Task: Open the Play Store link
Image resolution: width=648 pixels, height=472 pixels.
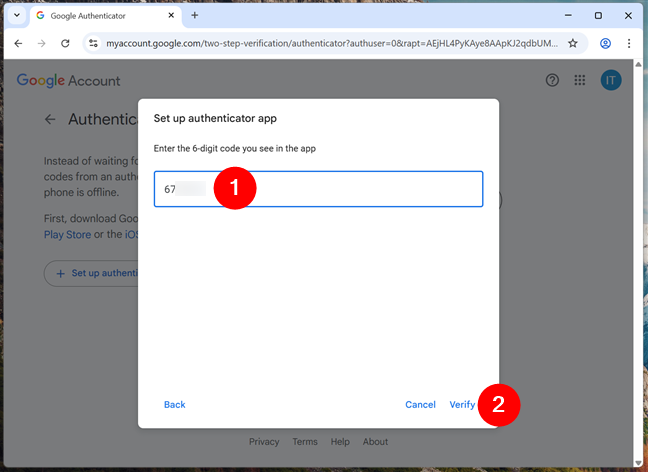Action: tap(67, 235)
